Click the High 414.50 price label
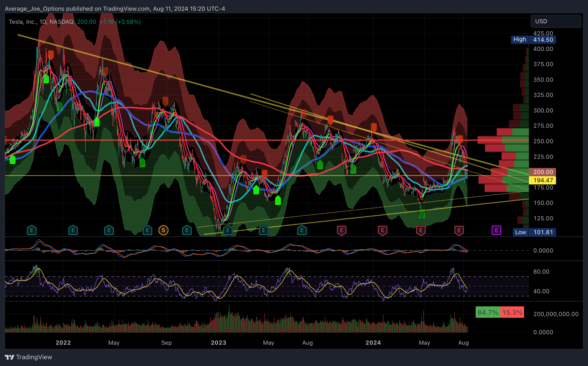This screenshot has width=588, height=366. click(x=534, y=40)
